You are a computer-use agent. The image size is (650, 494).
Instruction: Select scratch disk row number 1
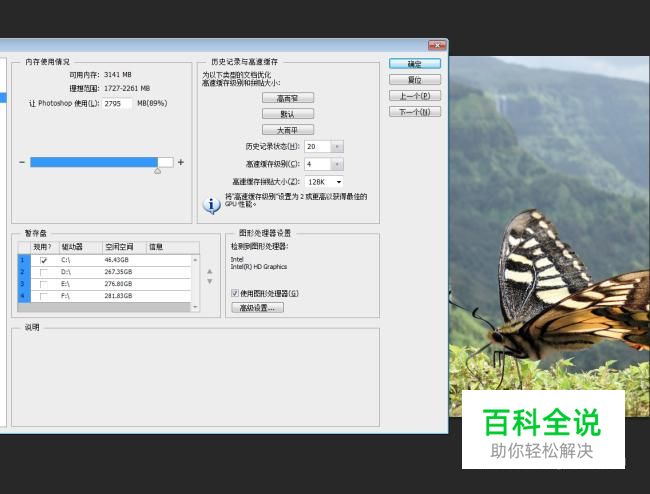[x=24, y=260]
